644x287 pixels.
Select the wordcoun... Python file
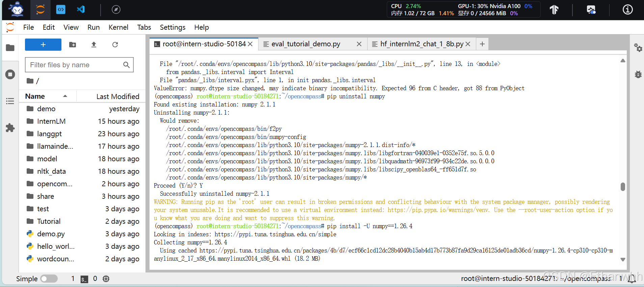(x=82, y=259)
